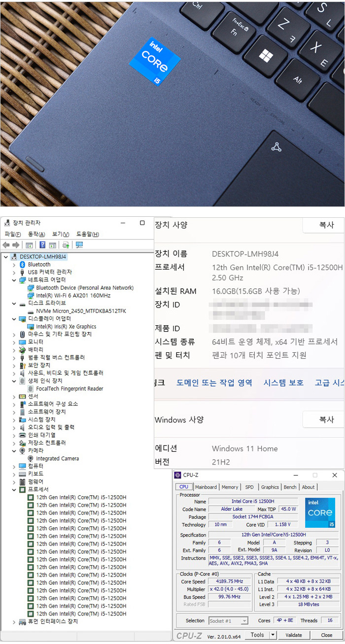
Task: Click the Forward arrow in Device Manager toolbar
Action: click(x=16, y=245)
